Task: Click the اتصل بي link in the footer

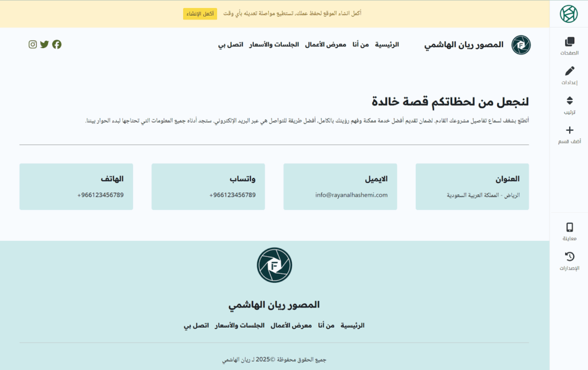Action: click(x=196, y=325)
